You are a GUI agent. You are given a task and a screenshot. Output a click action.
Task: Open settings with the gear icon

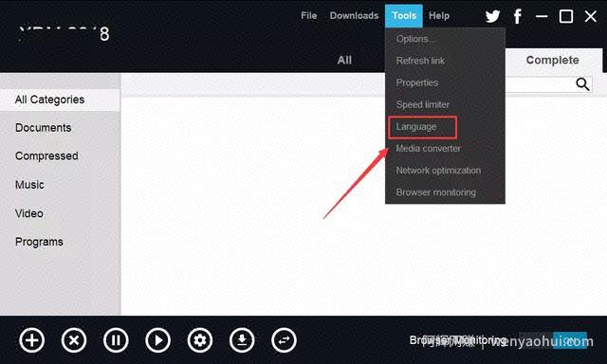200,340
